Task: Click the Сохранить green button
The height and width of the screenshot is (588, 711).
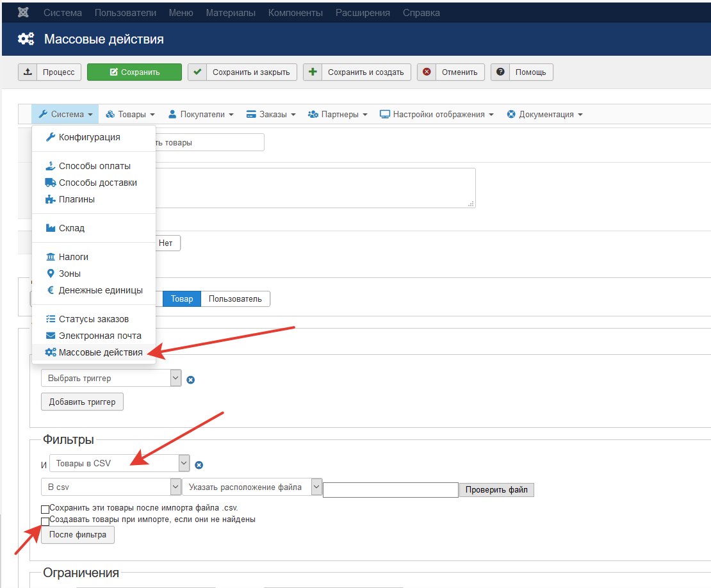Action: 135,72
